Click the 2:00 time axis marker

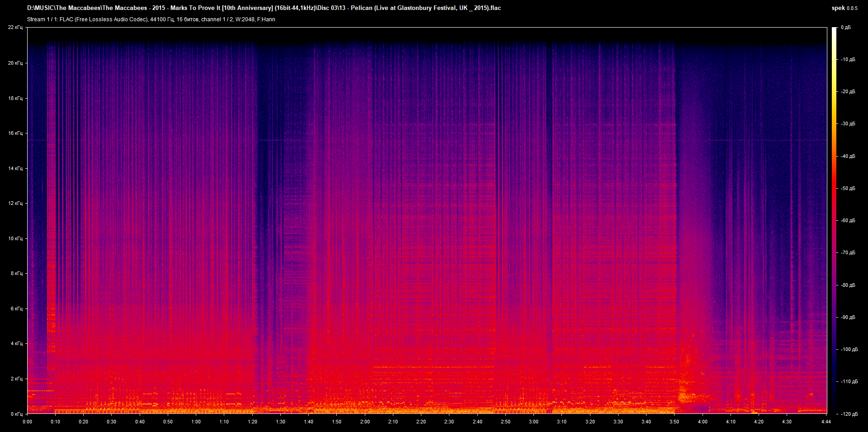[365, 422]
